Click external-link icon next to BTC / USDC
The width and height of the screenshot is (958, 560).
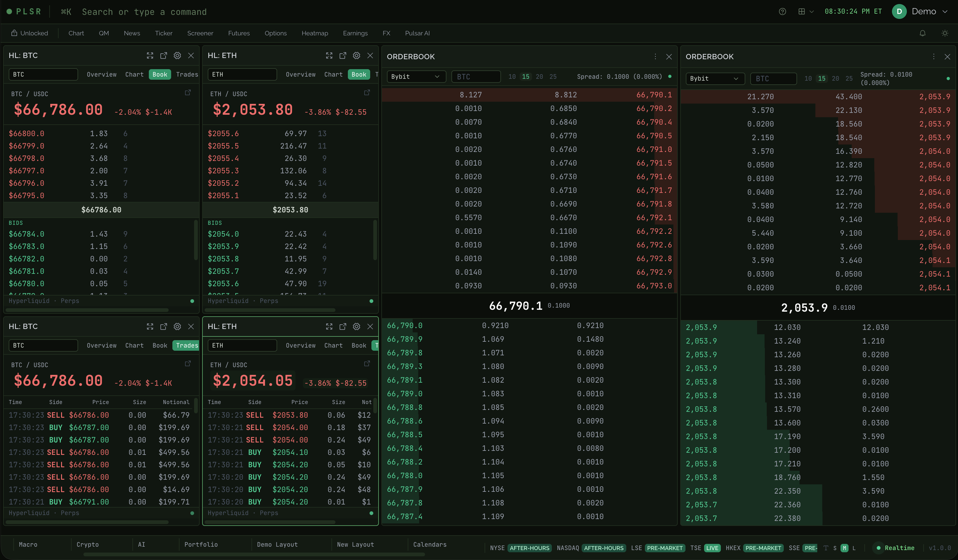coord(188,92)
